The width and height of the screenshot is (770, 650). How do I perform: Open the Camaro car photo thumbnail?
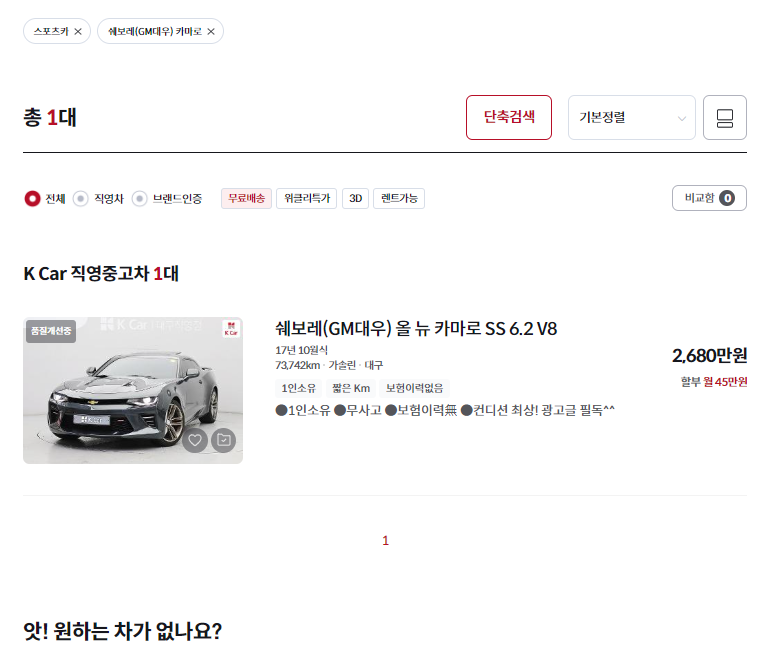133,390
